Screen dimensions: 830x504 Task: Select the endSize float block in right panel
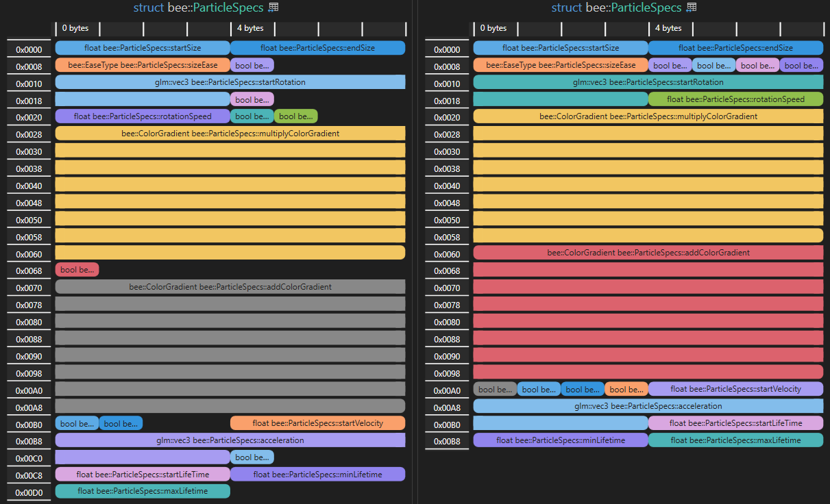pos(735,48)
